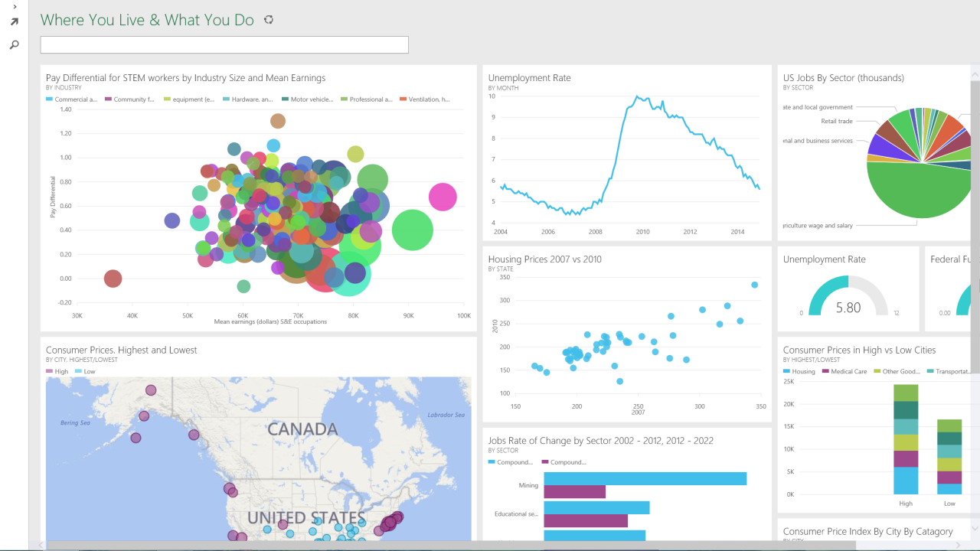Select the large green bubble near 90K
Screen dimensions: 980x551
(413, 230)
